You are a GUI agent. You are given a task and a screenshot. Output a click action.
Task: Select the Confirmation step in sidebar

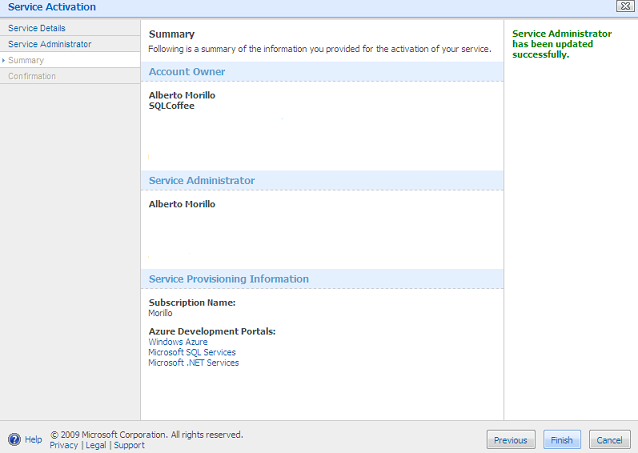(32, 76)
